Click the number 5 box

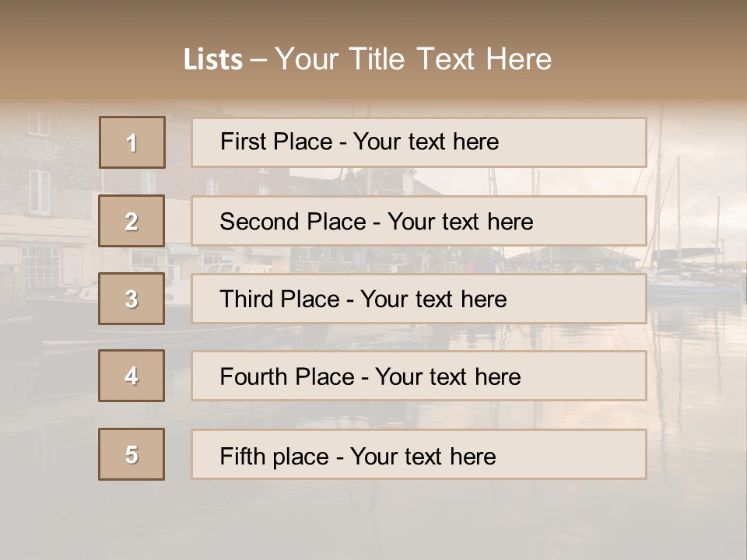132,454
